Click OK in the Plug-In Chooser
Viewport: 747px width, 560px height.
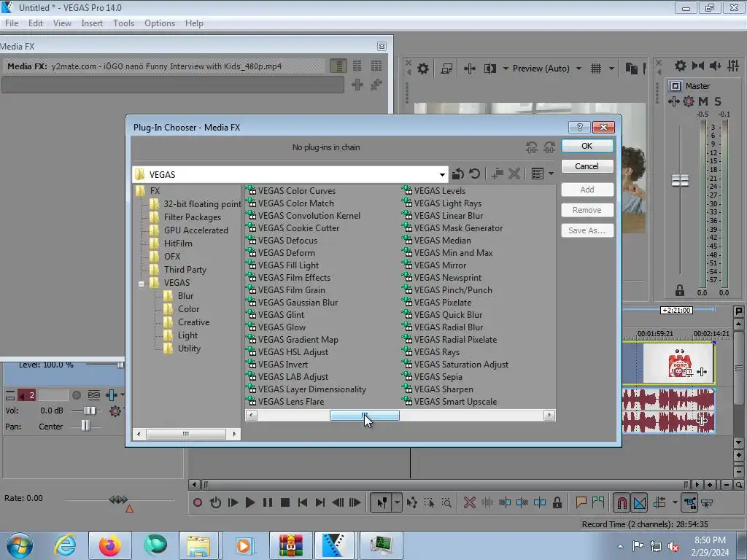pyautogui.click(x=587, y=146)
